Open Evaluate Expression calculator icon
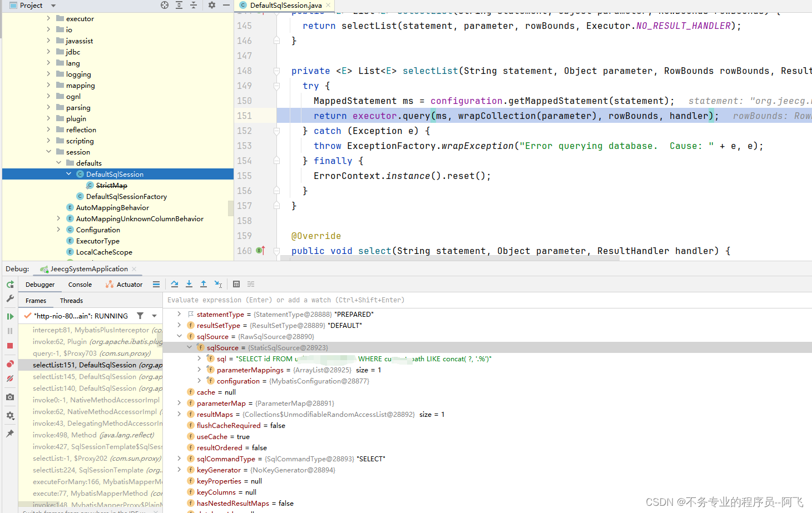 tap(236, 284)
